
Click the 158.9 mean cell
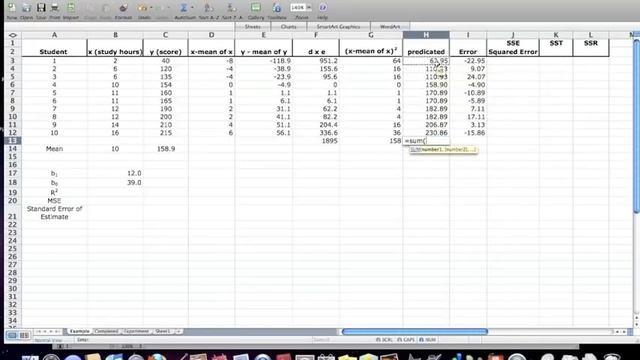point(165,149)
